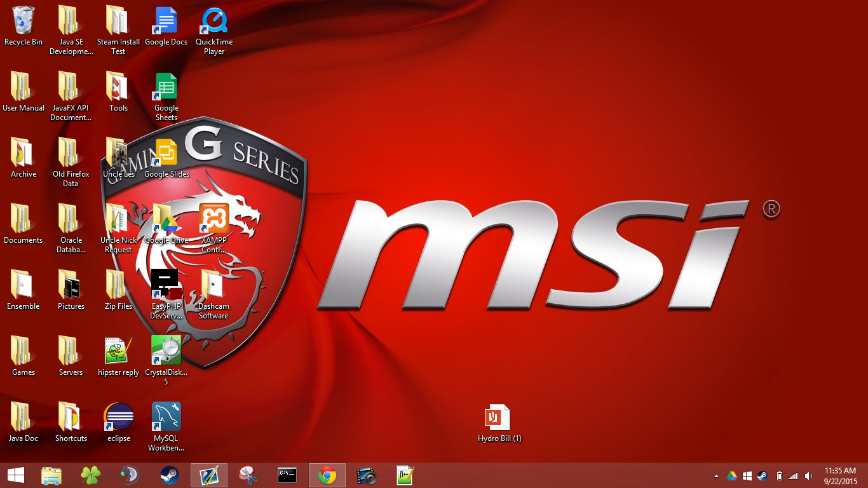Image resolution: width=868 pixels, height=488 pixels.
Task: Select the Uncle Les folder icon
Action: coord(119,159)
